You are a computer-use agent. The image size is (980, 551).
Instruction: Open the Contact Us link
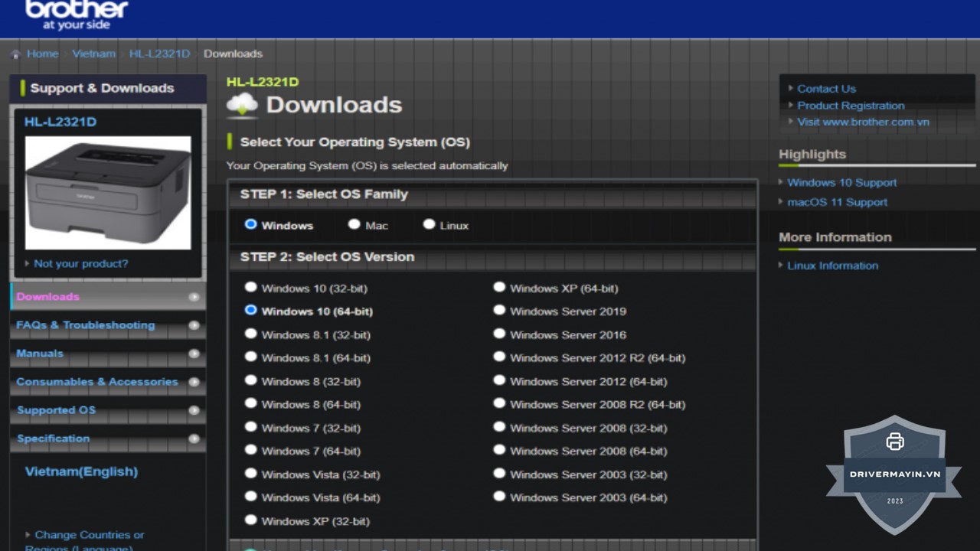(826, 89)
